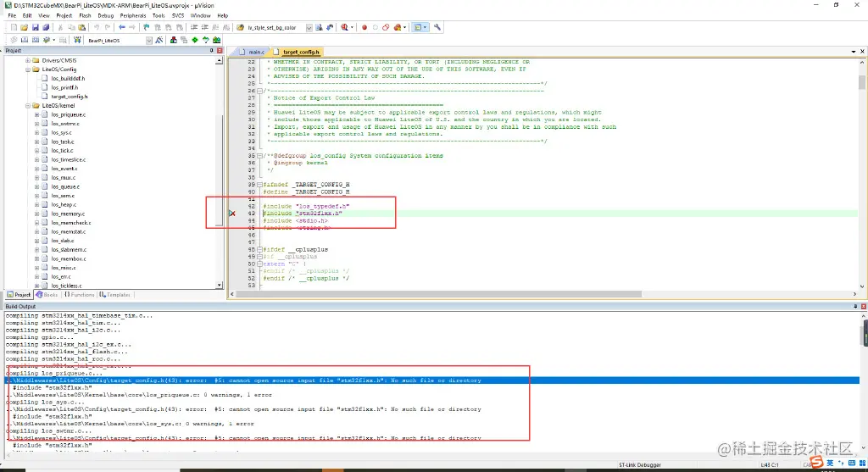This screenshot has width=868, height=472.
Task: Switch to the Templates panel tab
Action: point(115,295)
